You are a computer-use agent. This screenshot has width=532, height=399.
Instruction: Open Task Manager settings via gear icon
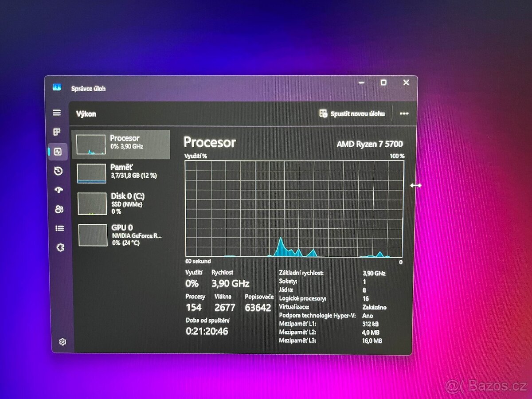(x=62, y=341)
